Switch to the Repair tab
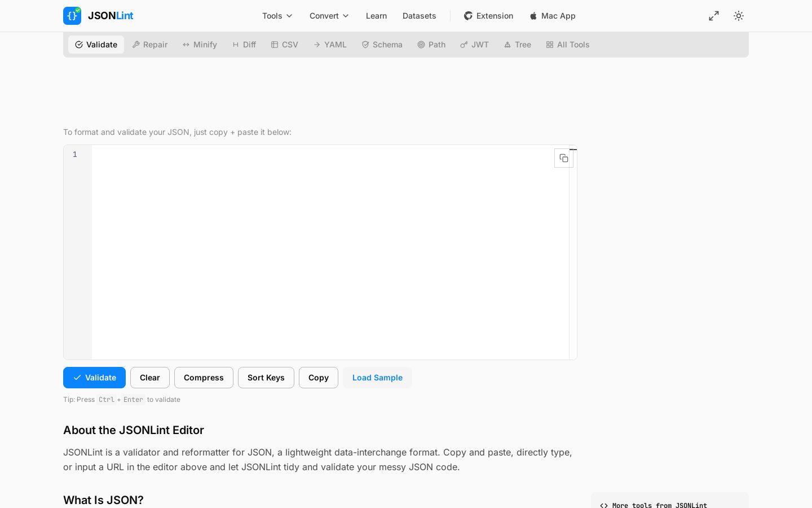The width and height of the screenshot is (812, 508). click(x=150, y=45)
